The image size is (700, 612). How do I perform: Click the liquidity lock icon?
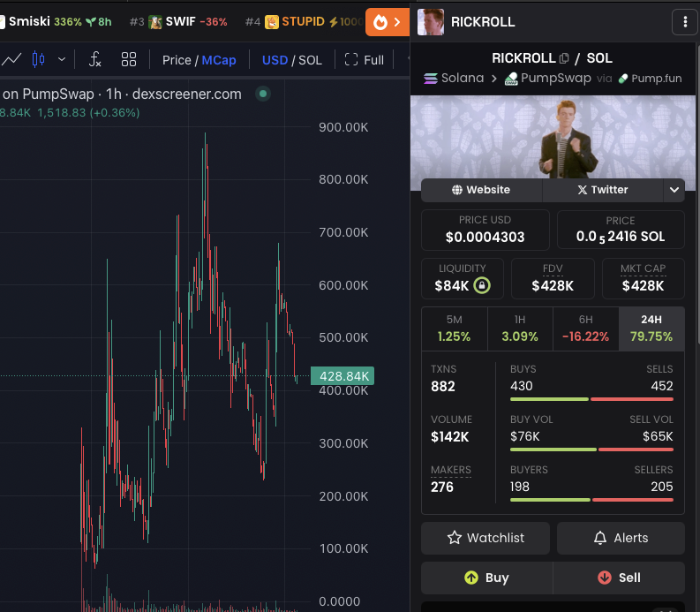coord(482,285)
